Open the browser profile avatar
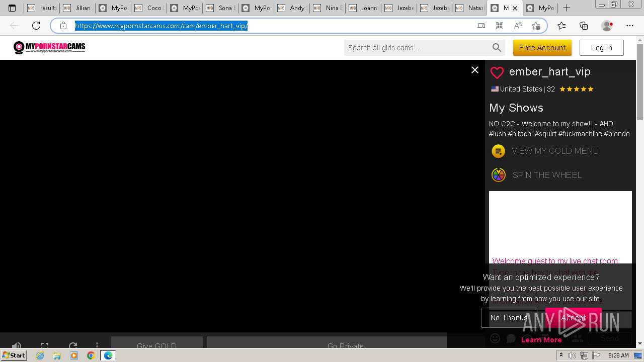The height and width of the screenshot is (362, 644). point(607,26)
